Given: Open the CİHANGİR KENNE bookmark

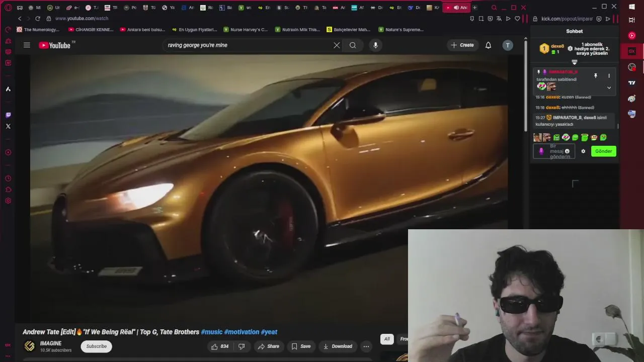Looking at the screenshot, I should (91, 30).
